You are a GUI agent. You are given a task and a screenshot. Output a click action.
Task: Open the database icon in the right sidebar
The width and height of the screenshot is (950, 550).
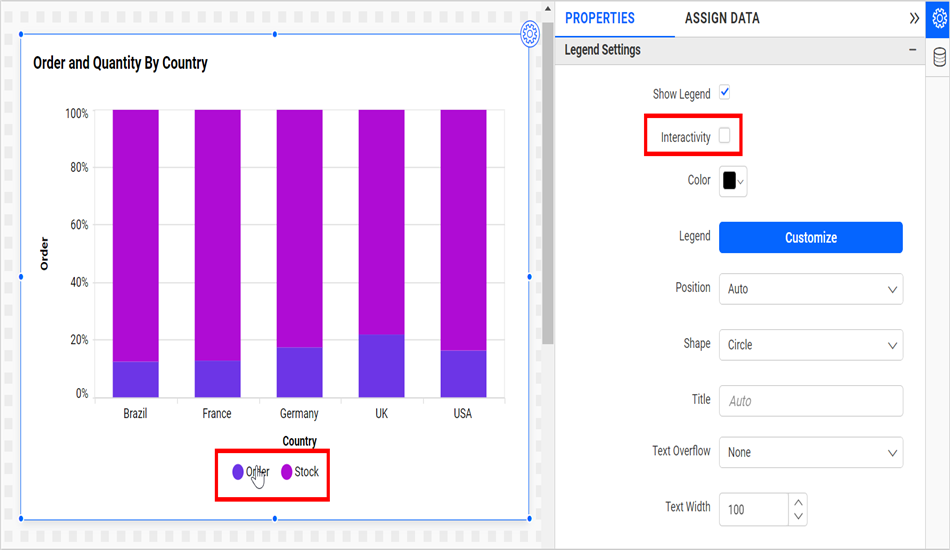939,57
